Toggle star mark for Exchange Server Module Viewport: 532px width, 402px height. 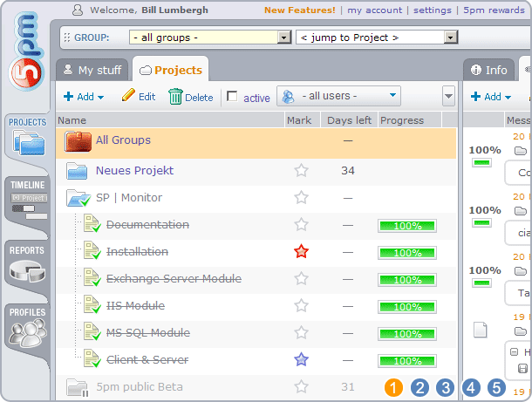[x=301, y=279]
